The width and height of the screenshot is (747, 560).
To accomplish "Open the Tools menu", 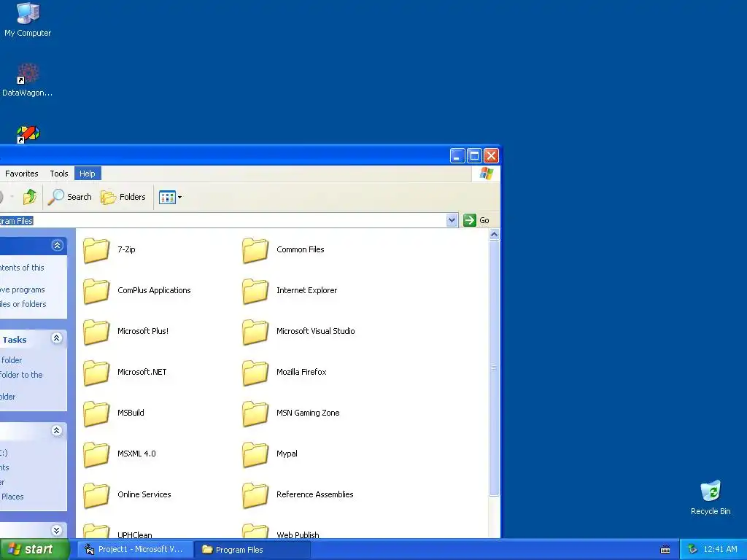I will pos(59,174).
